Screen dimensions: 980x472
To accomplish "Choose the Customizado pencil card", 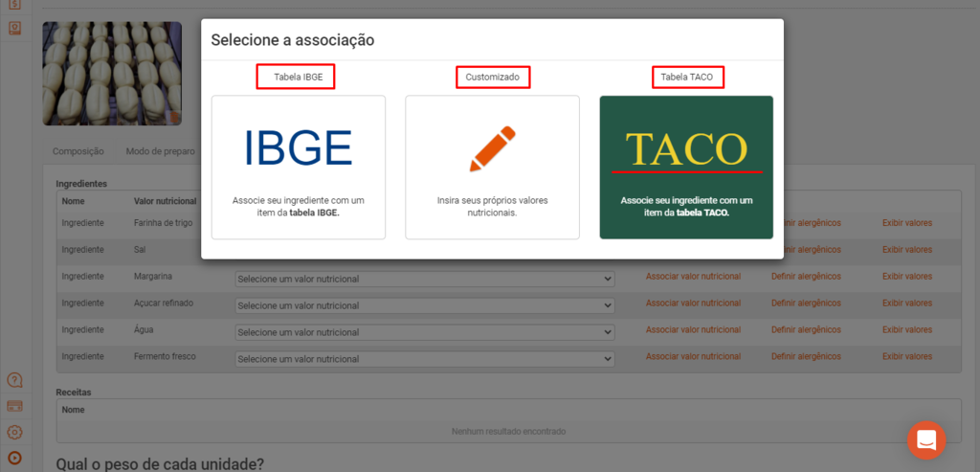I will 493,168.
